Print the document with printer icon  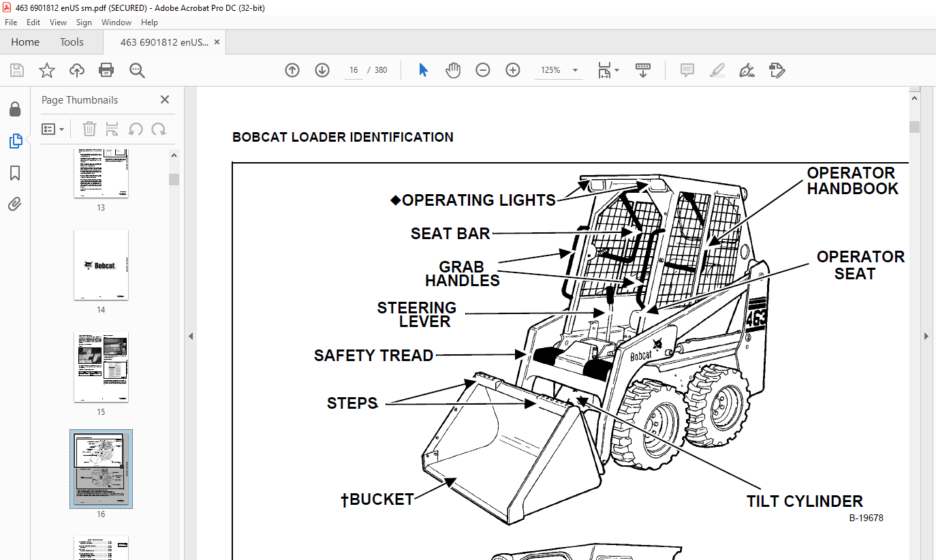click(106, 70)
